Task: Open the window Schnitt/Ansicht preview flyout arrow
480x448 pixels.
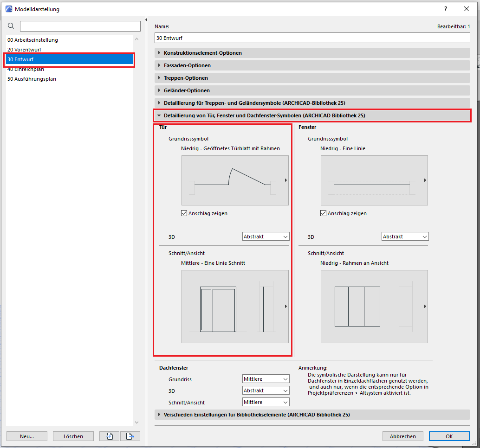Action: pyautogui.click(x=425, y=306)
